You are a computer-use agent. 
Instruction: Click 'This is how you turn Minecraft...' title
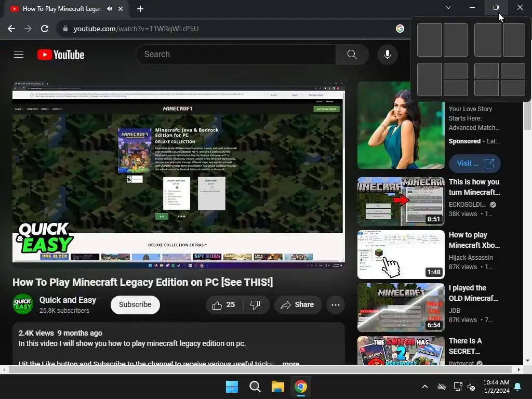click(x=474, y=187)
